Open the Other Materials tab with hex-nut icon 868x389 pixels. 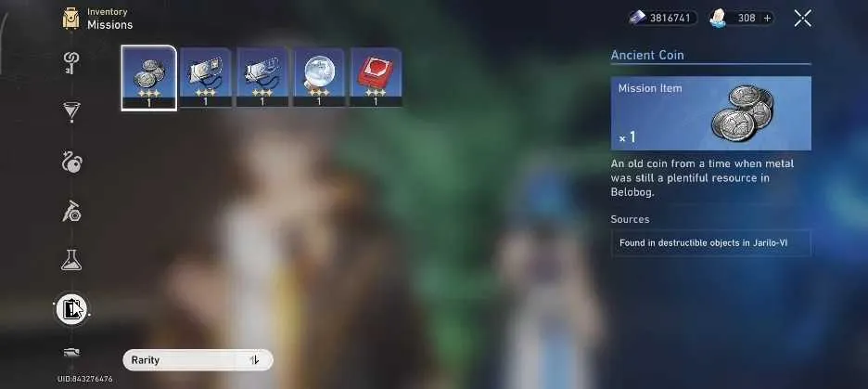pyautogui.click(x=71, y=211)
